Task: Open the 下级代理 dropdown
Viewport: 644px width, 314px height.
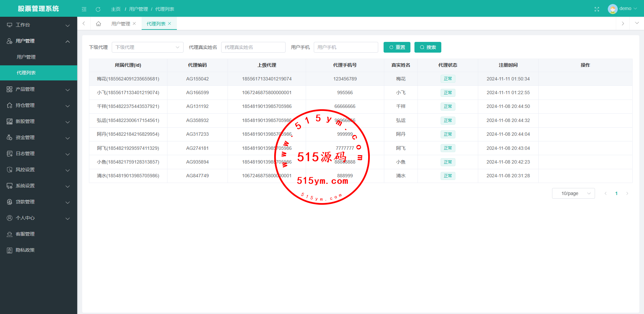Action: coord(147,47)
